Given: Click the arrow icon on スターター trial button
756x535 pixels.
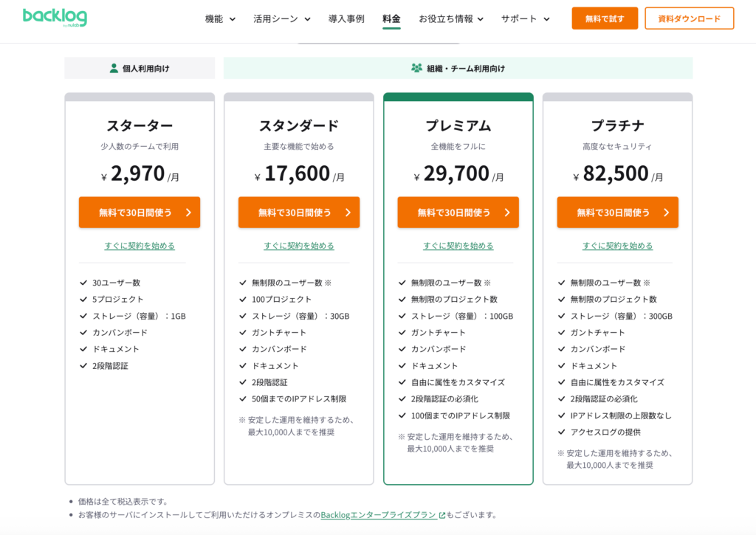Looking at the screenshot, I should point(188,213).
